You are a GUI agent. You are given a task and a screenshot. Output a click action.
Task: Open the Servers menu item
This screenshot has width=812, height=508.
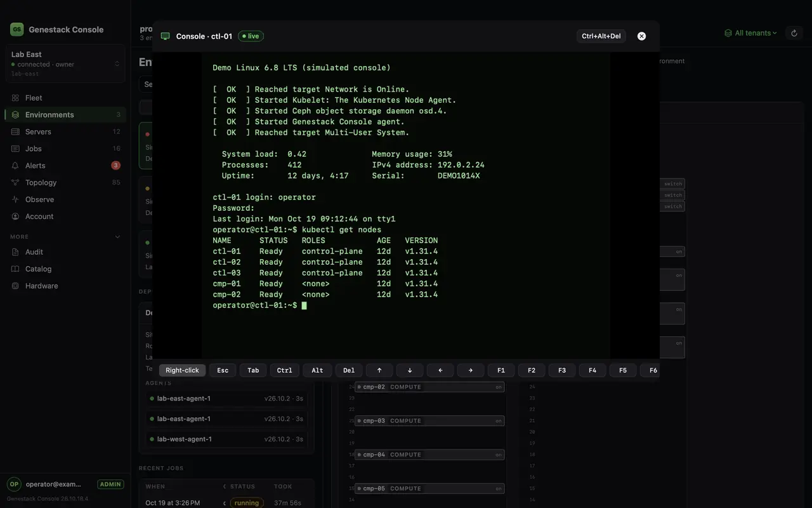[x=65, y=131]
